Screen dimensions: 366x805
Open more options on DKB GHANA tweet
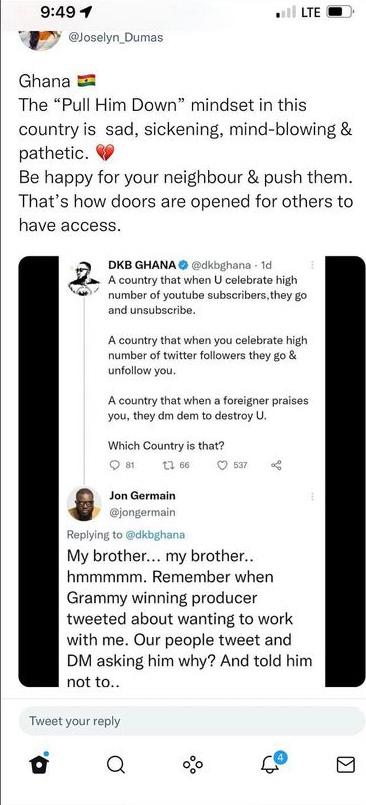tap(312, 265)
